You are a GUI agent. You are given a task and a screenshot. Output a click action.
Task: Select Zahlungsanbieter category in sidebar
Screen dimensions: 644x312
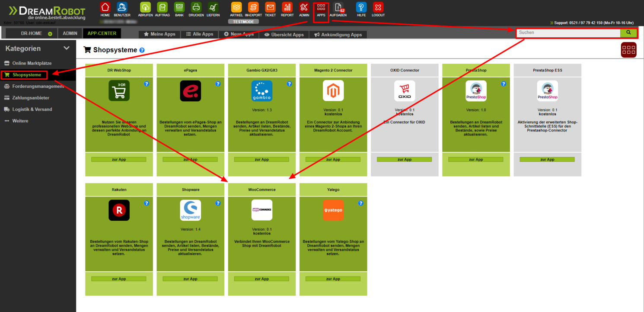tap(30, 98)
